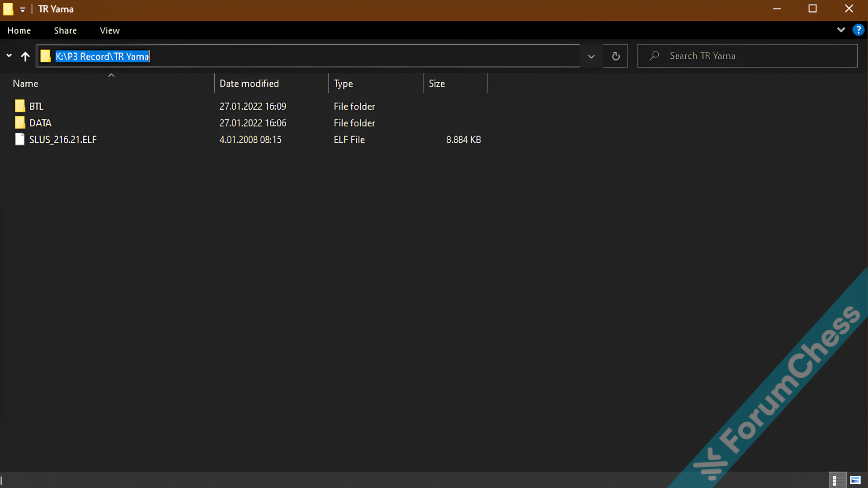Click File folder type in DATA row
This screenshot has height=488, width=868.
click(354, 123)
